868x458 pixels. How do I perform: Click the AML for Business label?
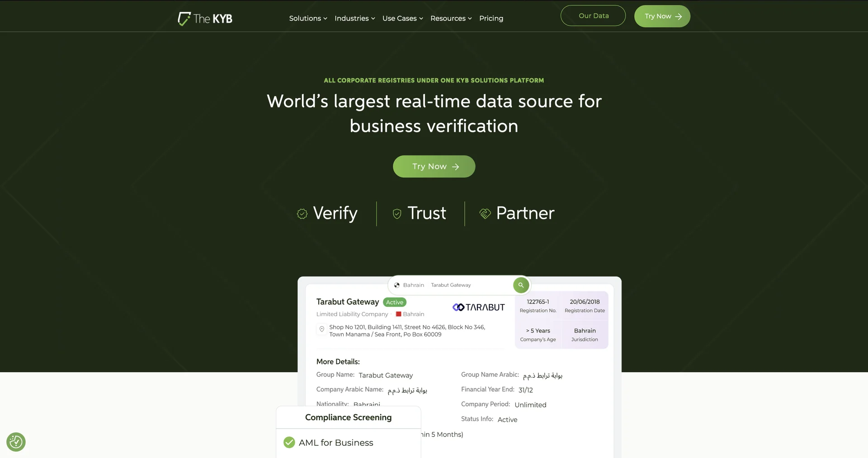(336, 443)
